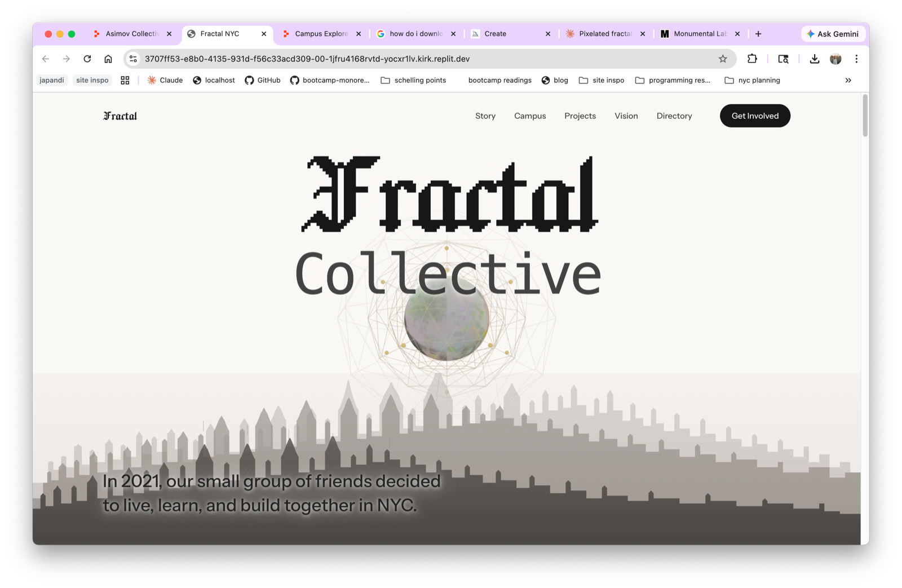This screenshot has width=902, height=588.
Task: Open Chrome's three-dot menu
Action: click(856, 59)
